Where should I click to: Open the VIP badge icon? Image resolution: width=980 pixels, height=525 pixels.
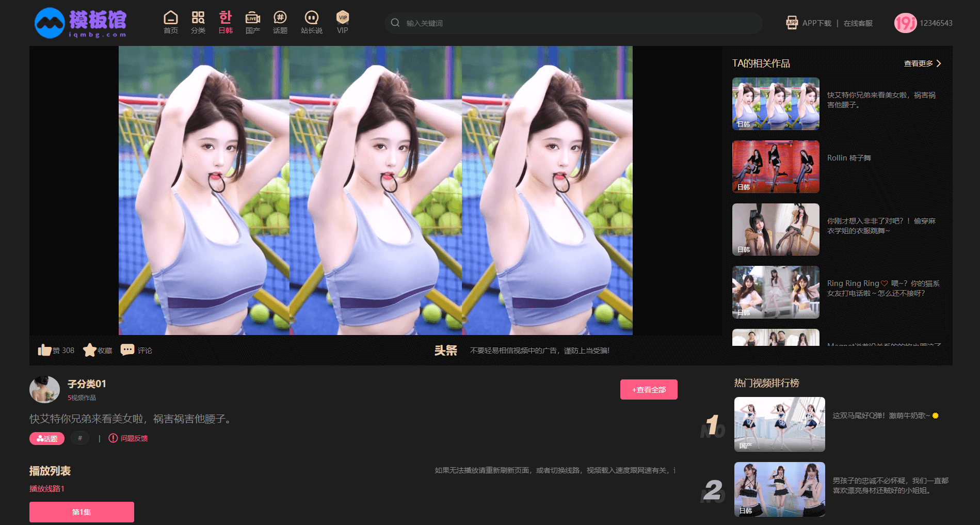pos(342,18)
